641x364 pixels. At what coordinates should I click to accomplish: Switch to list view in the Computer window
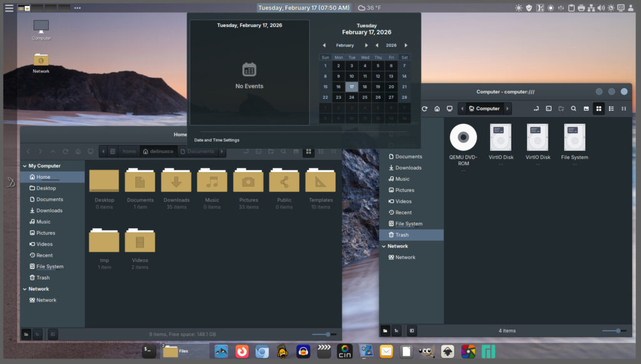tap(612, 108)
